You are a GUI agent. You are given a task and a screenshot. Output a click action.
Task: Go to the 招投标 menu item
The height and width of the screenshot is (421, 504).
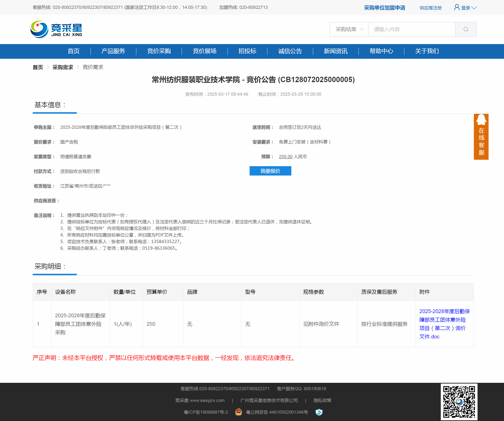coord(247,51)
